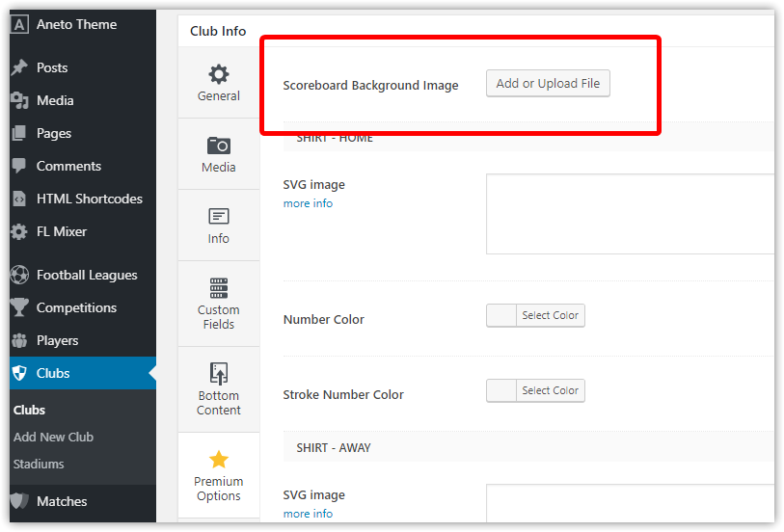Click the Bottom Content icon

pos(219,374)
